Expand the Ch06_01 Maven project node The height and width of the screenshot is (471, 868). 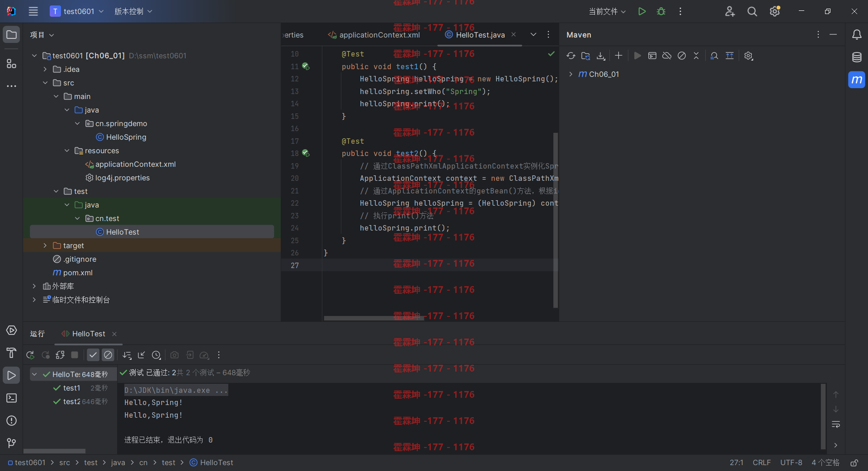click(571, 74)
